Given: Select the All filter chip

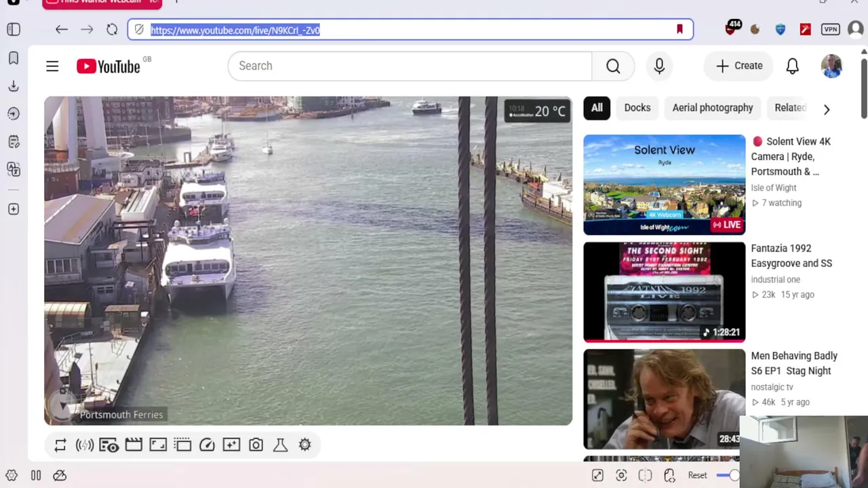Looking at the screenshot, I should pyautogui.click(x=597, y=108).
